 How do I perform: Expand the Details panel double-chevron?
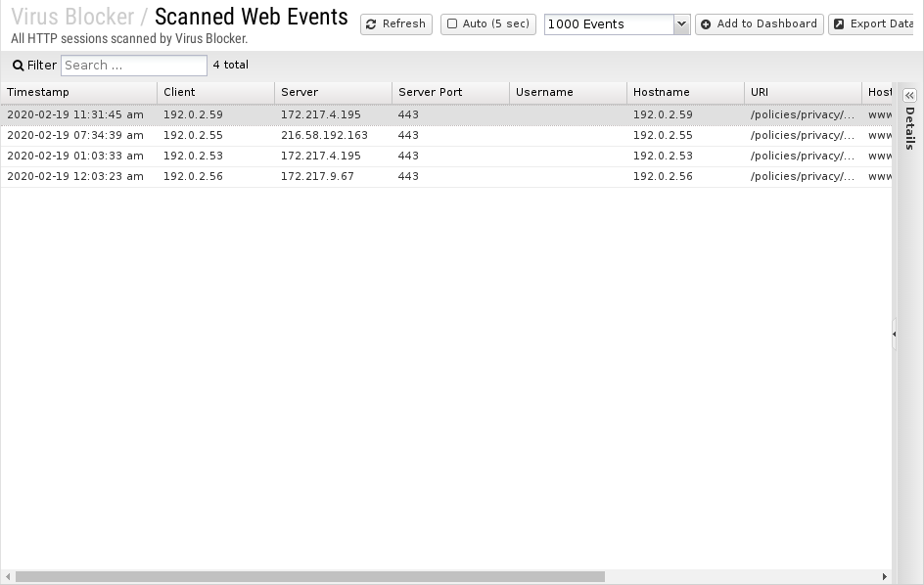click(x=909, y=96)
